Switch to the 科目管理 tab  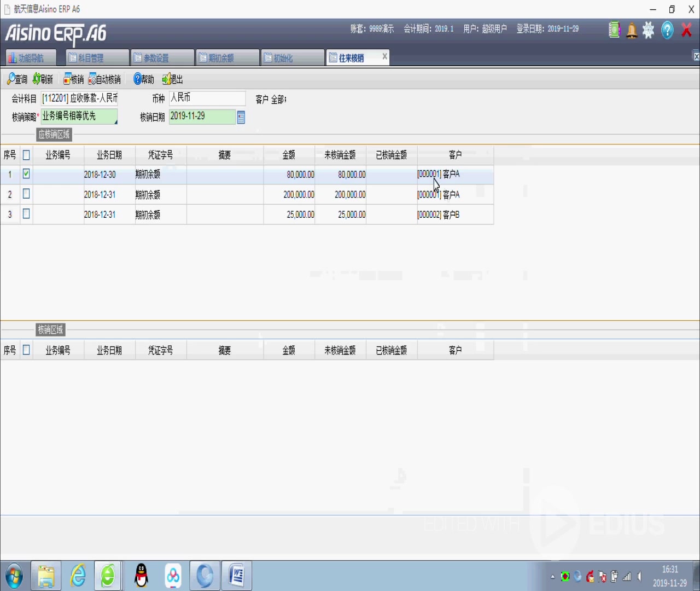tap(97, 57)
